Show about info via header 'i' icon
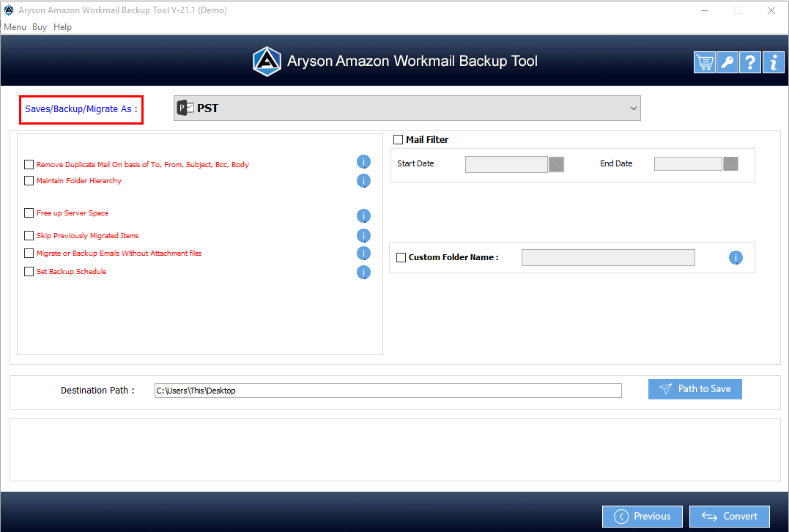Screen dimensions: 789x532 (774, 62)
